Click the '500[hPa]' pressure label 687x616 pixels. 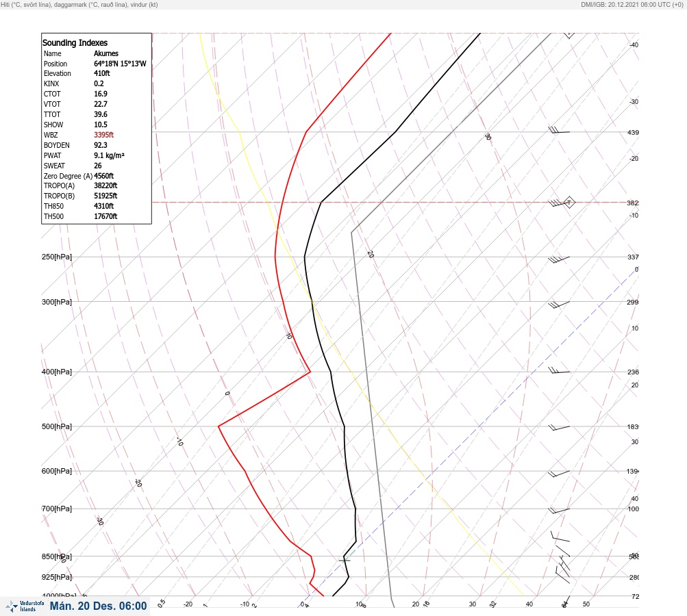click(57, 426)
